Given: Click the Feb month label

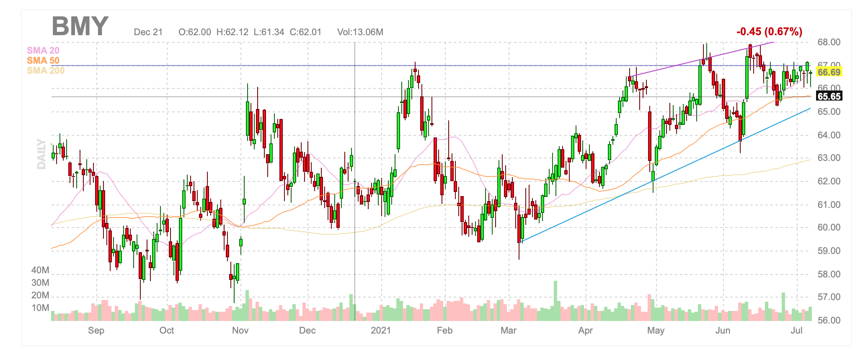Looking at the screenshot, I should pos(444,331).
